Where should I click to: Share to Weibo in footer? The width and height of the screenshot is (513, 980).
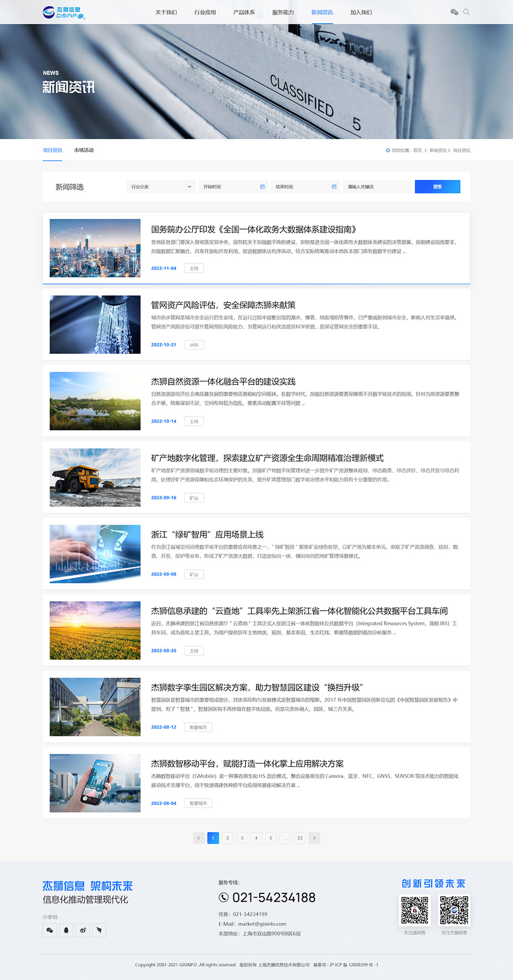[x=83, y=930]
